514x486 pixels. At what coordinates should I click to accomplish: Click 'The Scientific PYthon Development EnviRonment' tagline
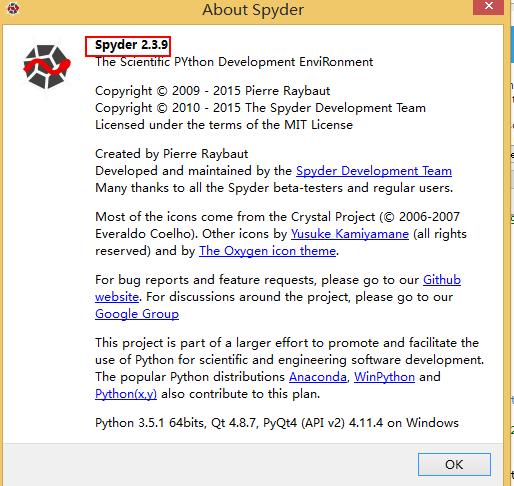click(234, 62)
